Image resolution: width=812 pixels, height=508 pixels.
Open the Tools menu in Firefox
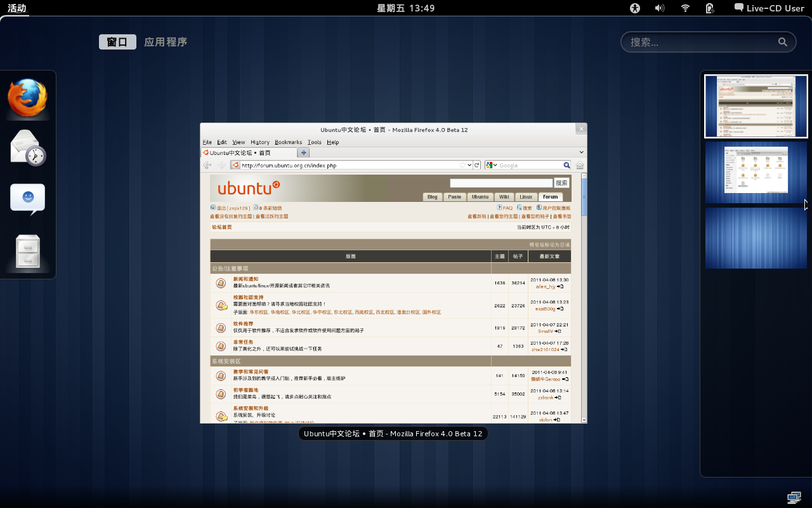click(315, 142)
